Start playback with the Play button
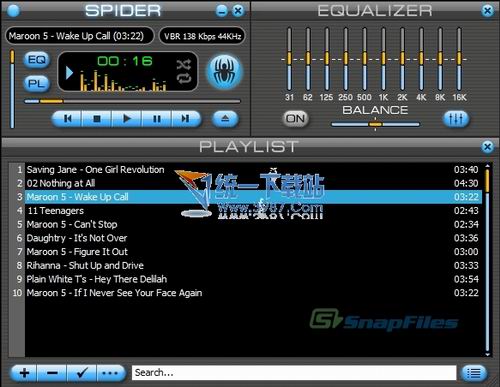This screenshot has width=500, height=387. pos(127,119)
